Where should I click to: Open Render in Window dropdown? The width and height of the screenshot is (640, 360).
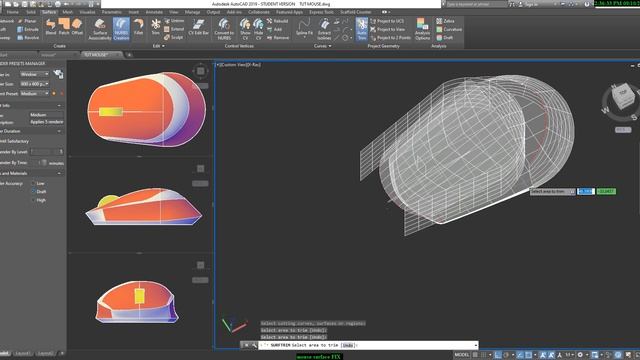point(35,74)
